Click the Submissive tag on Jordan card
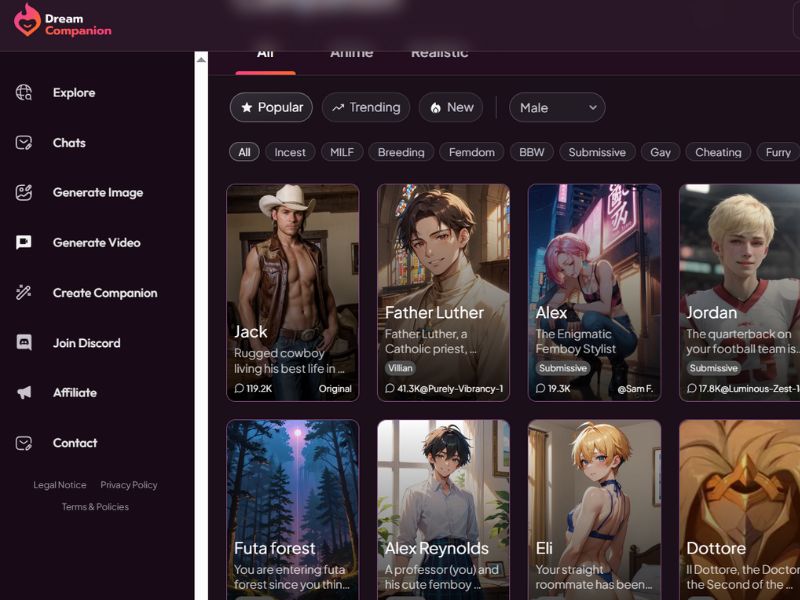The width and height of the screenshot is (800, 600). 713,368
